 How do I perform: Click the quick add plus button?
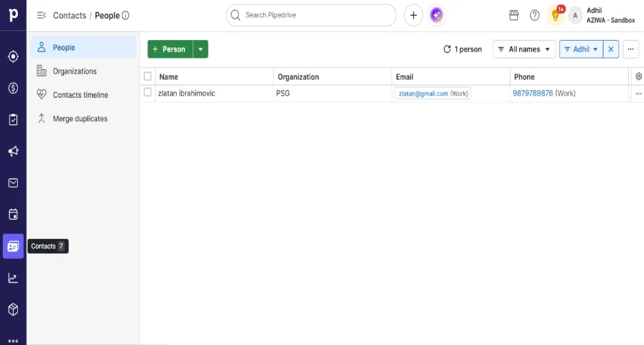tap(414, 15)
